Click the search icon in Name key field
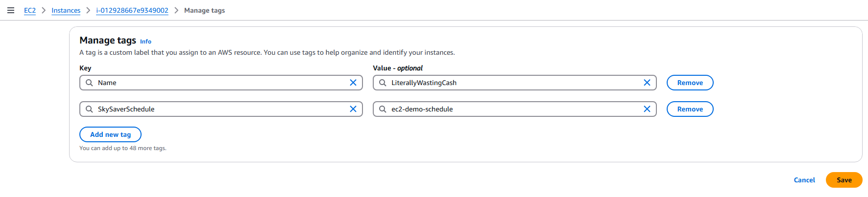Screen dimensions: 868x197 coord(89,83)
